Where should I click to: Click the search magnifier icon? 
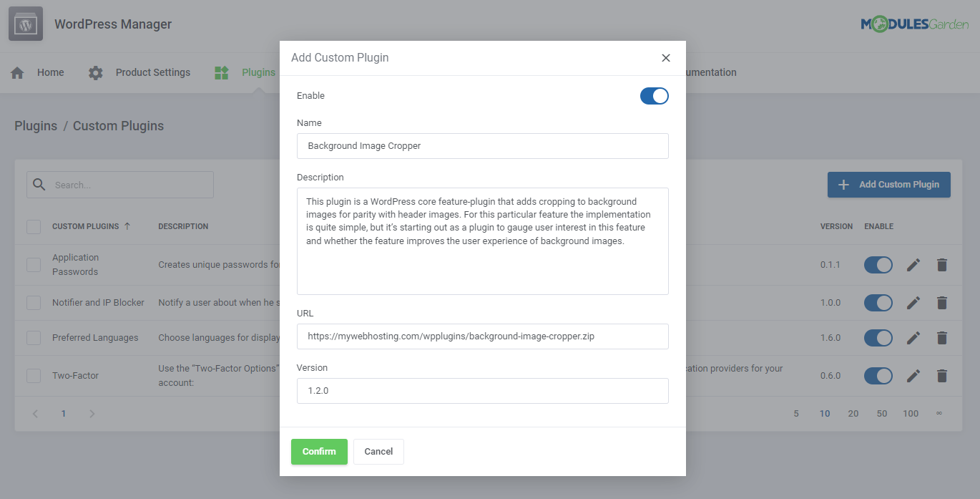tap(39, 184)
